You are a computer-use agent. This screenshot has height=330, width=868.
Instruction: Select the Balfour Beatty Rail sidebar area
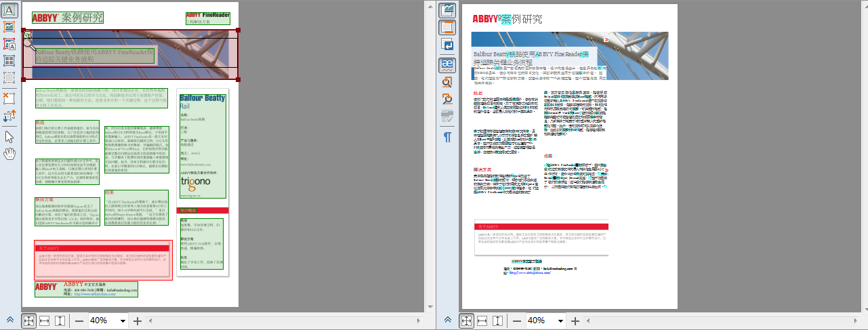click(203, 145)
